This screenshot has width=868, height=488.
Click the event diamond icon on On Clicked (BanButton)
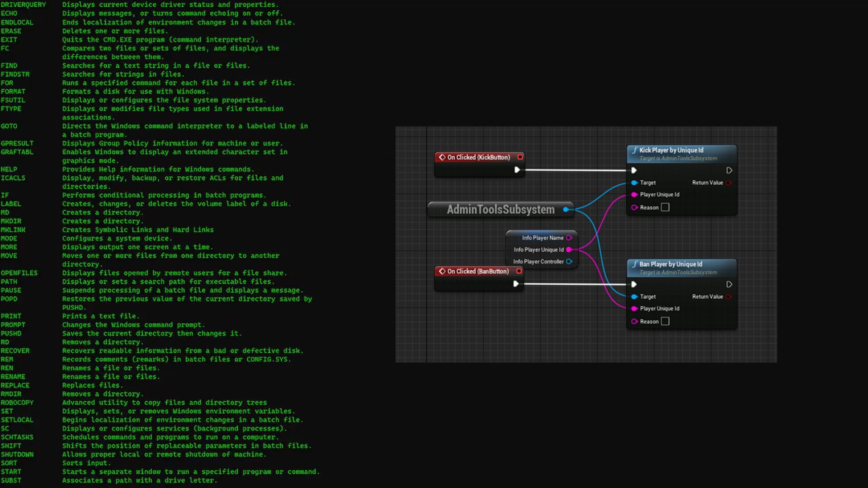(x=442, y=271)
